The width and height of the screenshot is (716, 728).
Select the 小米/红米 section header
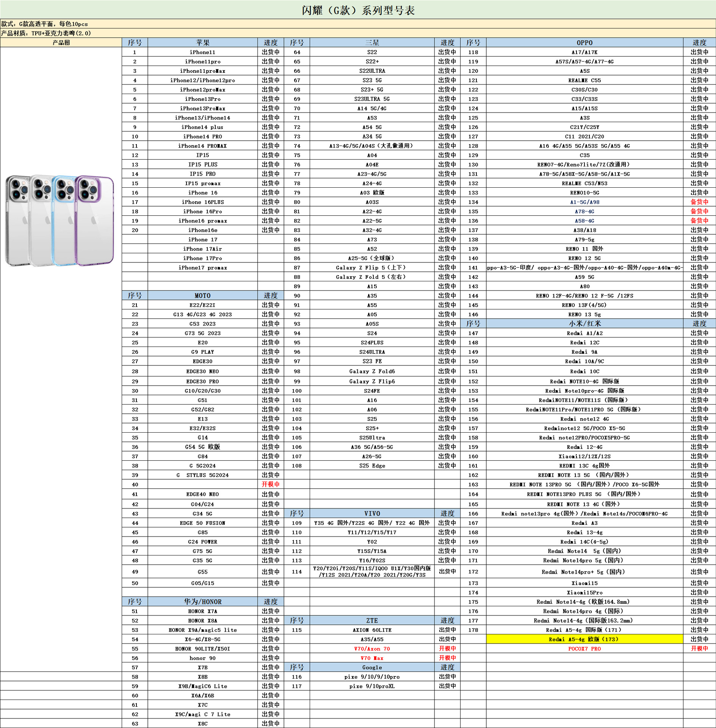pos(584,323)
